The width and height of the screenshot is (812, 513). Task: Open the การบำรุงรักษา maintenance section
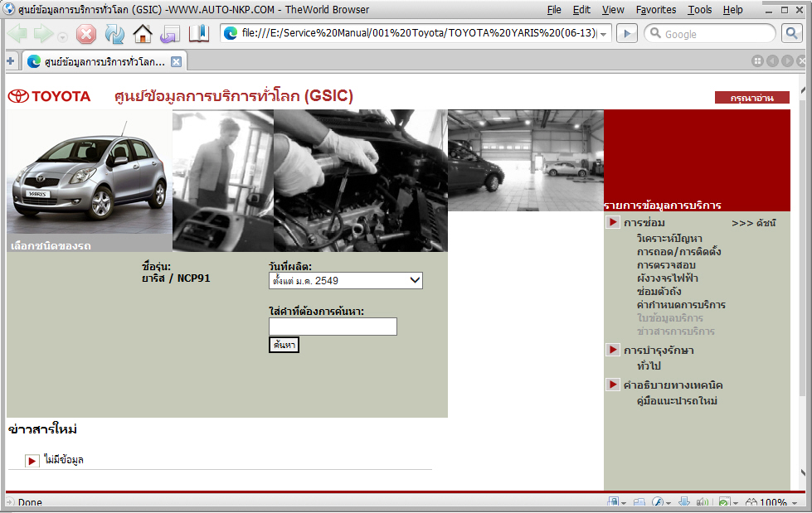(659, 351)
